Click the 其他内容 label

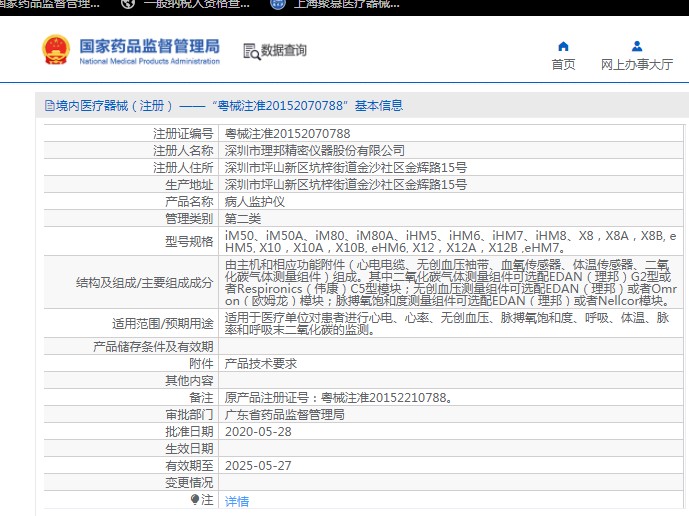pos(189,381)
